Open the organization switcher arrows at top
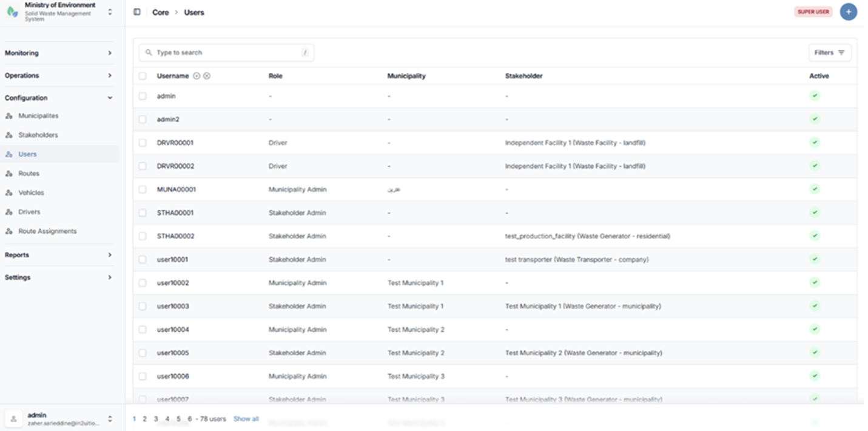This screenshot has width=868, height=431. [110, 12]
